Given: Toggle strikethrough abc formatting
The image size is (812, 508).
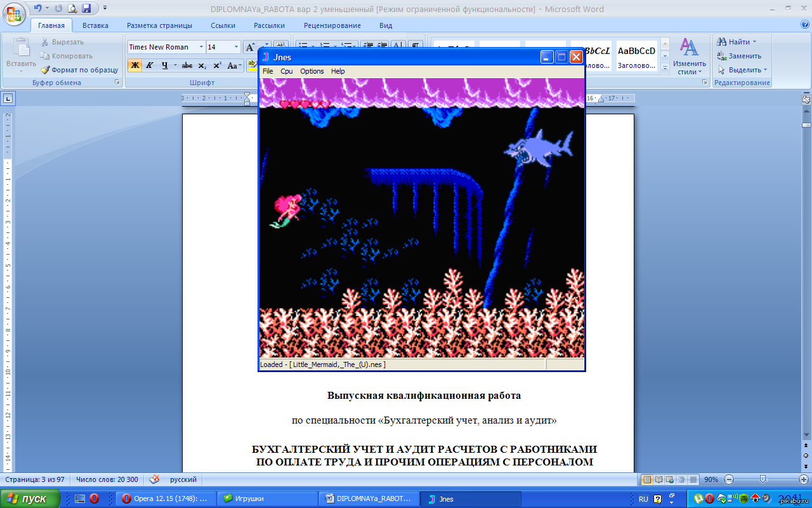Looking at the screenshot, I should 187,65.
